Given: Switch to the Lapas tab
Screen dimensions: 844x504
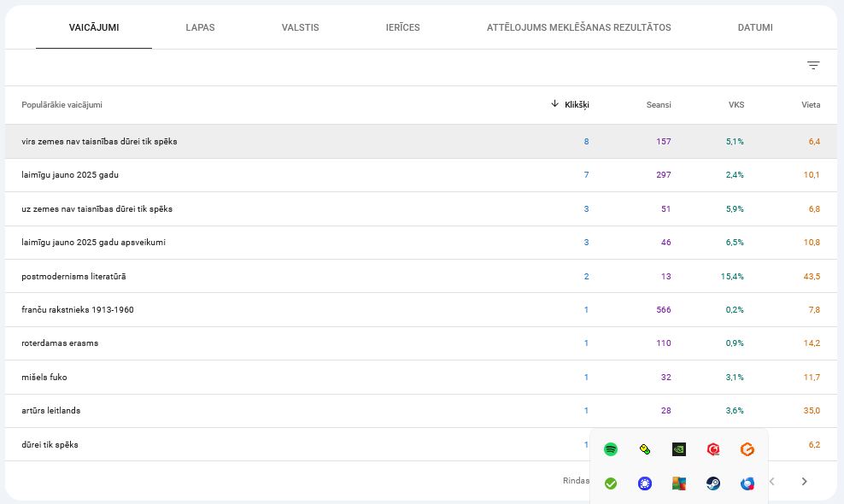Looking at the screenshot, I should click(x=200, y=27).
